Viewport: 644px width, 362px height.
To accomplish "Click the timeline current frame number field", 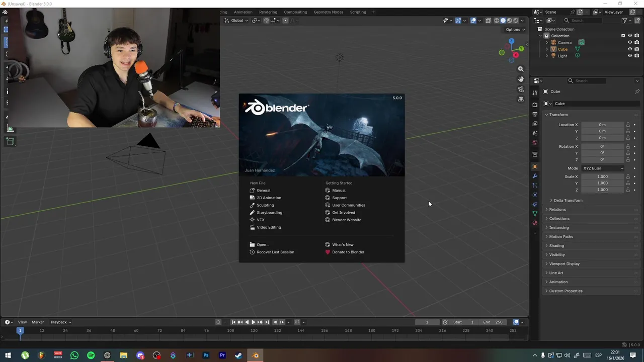I will (427, 322).
